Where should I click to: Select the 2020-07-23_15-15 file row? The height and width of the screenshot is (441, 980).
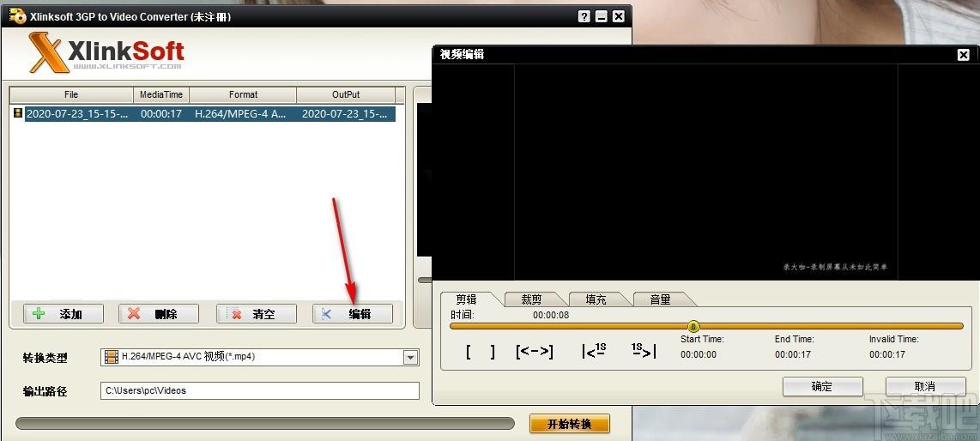[203, 114]
